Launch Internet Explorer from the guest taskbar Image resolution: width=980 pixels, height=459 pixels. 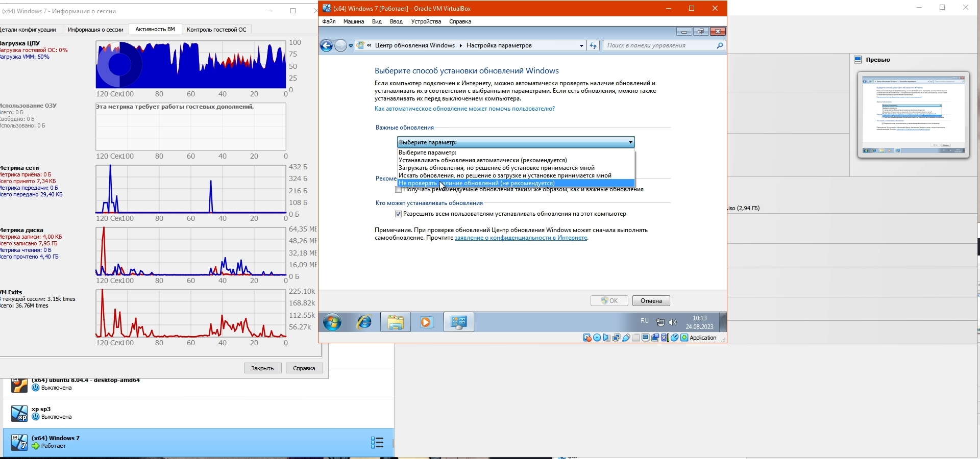(x=364, y=322)
